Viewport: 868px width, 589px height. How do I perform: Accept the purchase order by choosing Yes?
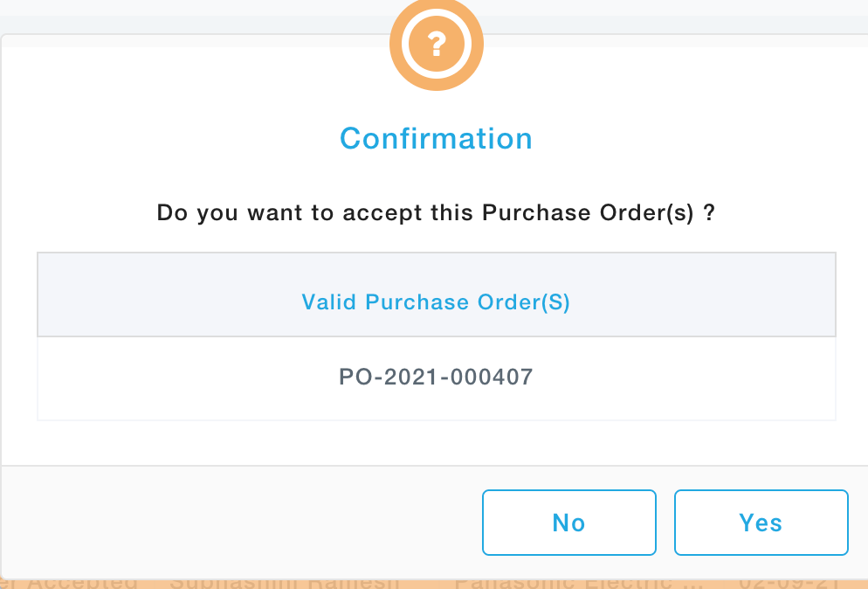761,523
